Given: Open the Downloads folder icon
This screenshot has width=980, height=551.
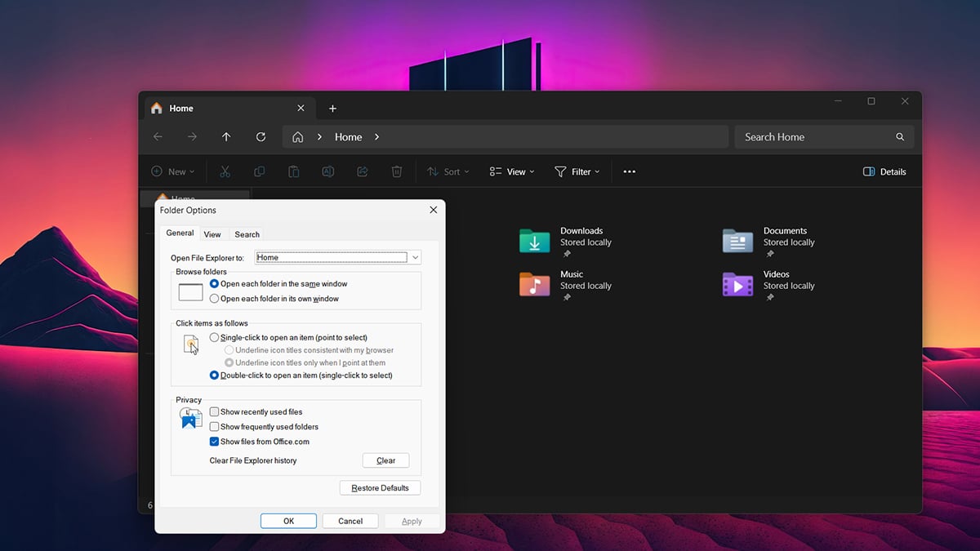Looking at the screenshot, I should click(x=535, y=242).
